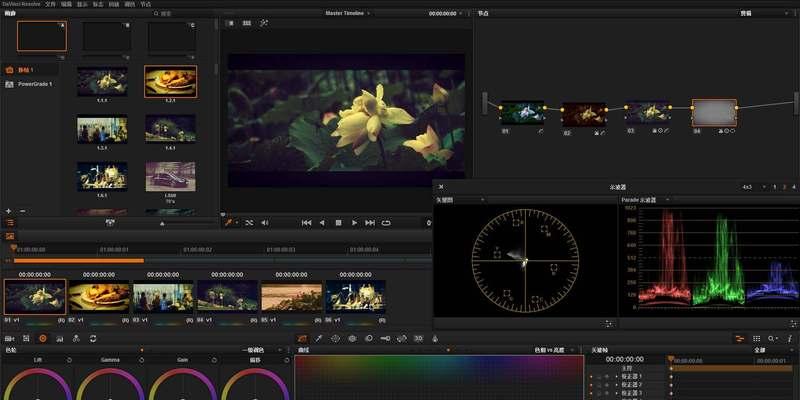This screenshot has height=400, width=800.
Task: Open the 调色 menu
Action: 130,4
